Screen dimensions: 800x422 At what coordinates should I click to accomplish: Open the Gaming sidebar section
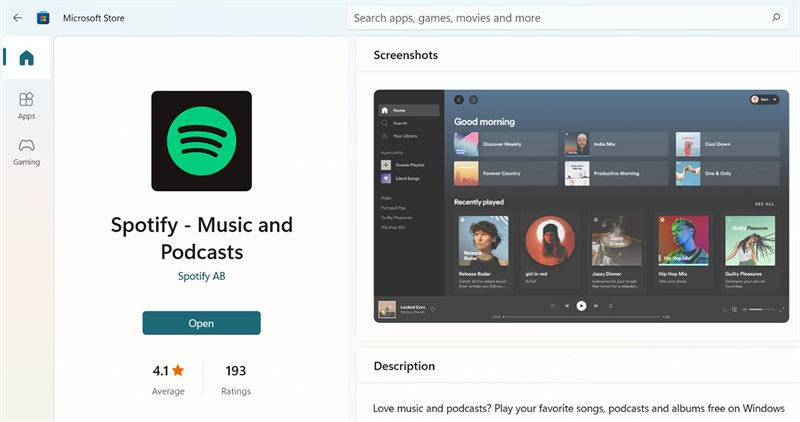[x=27, y=152]
